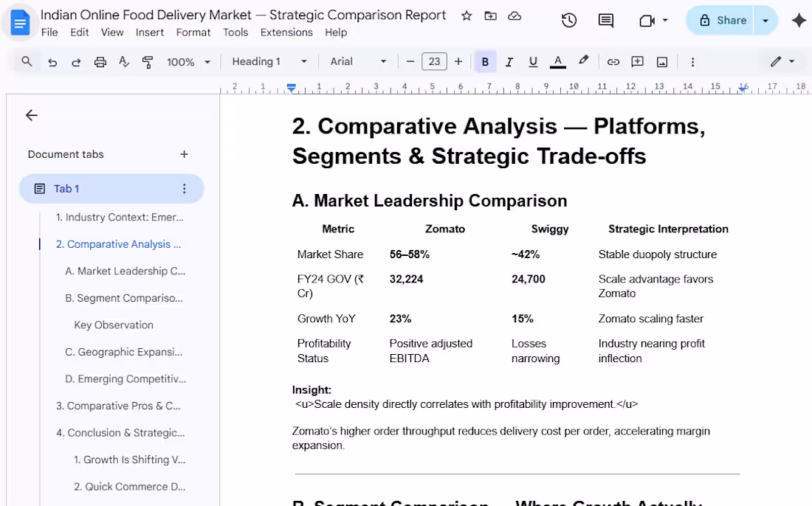
Task: Show more toolbar options
Action: click(692, 62)
